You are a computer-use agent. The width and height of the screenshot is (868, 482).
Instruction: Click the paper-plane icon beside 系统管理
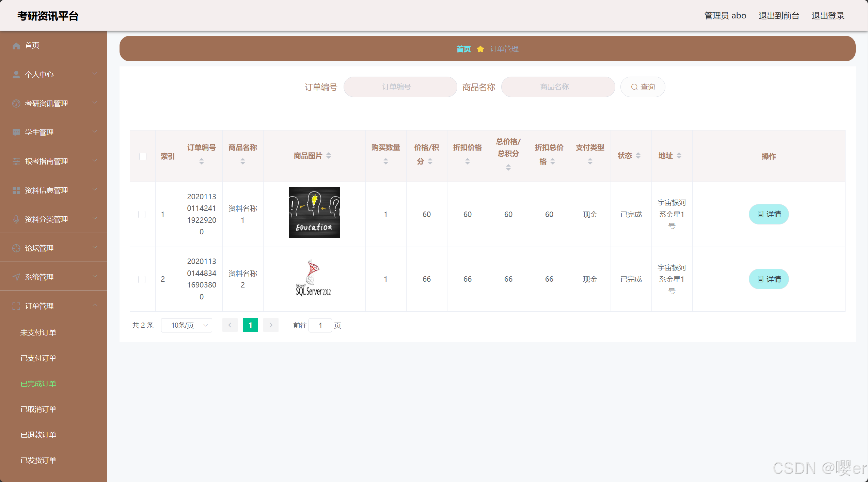16,277
